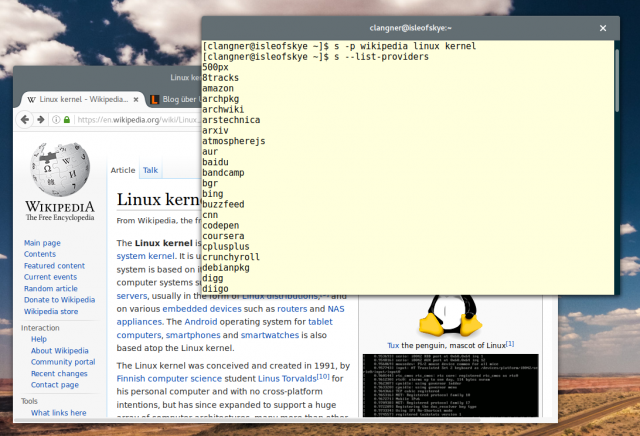Click 'atmospherejs' in terminal output

[233, 141]
